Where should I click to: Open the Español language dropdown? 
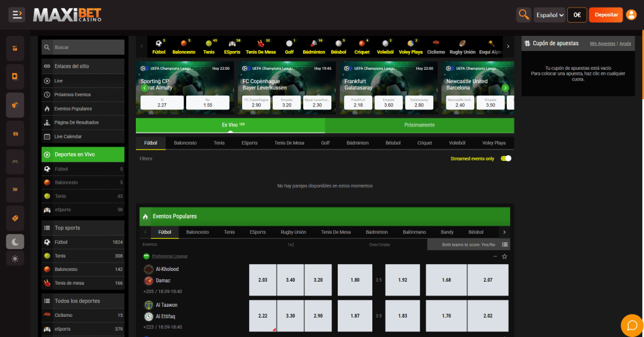point(549,14)
